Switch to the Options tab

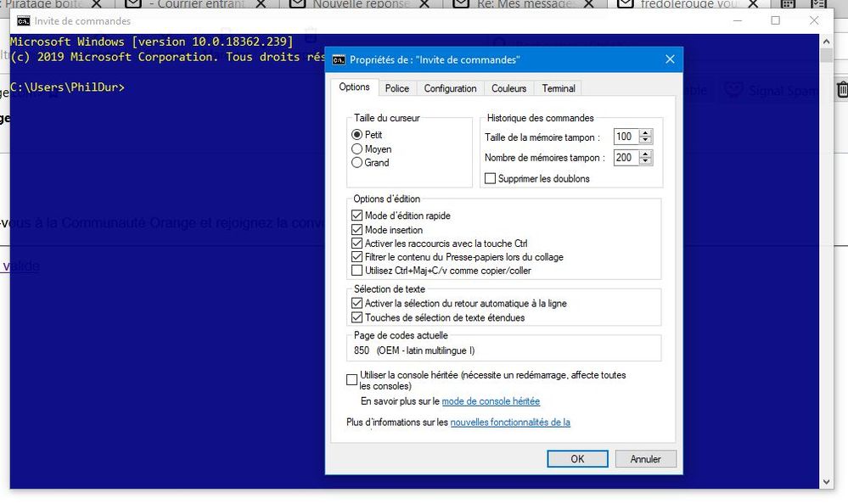click(x=354, y=87)
